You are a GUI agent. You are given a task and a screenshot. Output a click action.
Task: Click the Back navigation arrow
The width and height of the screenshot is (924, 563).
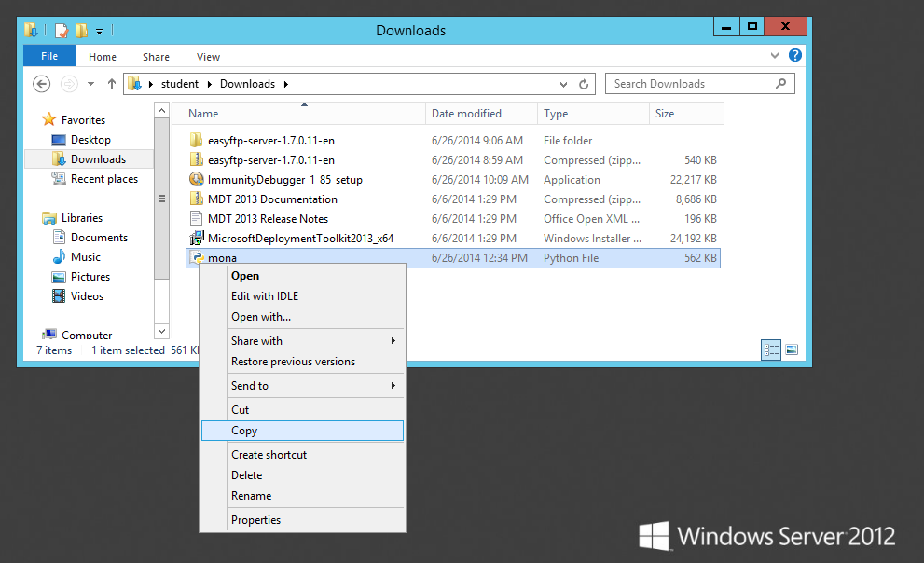(41, 84)
